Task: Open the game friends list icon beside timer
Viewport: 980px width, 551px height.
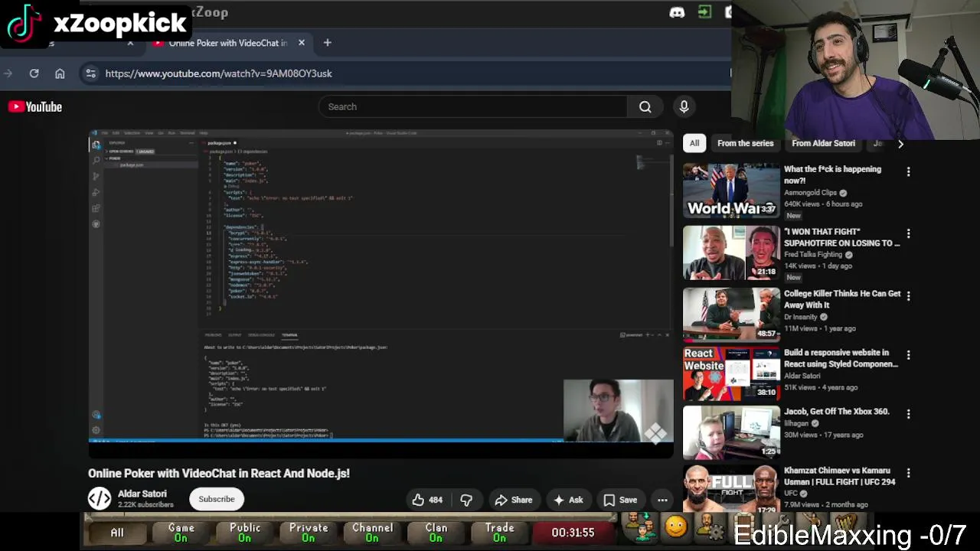Action: (640, 527)
